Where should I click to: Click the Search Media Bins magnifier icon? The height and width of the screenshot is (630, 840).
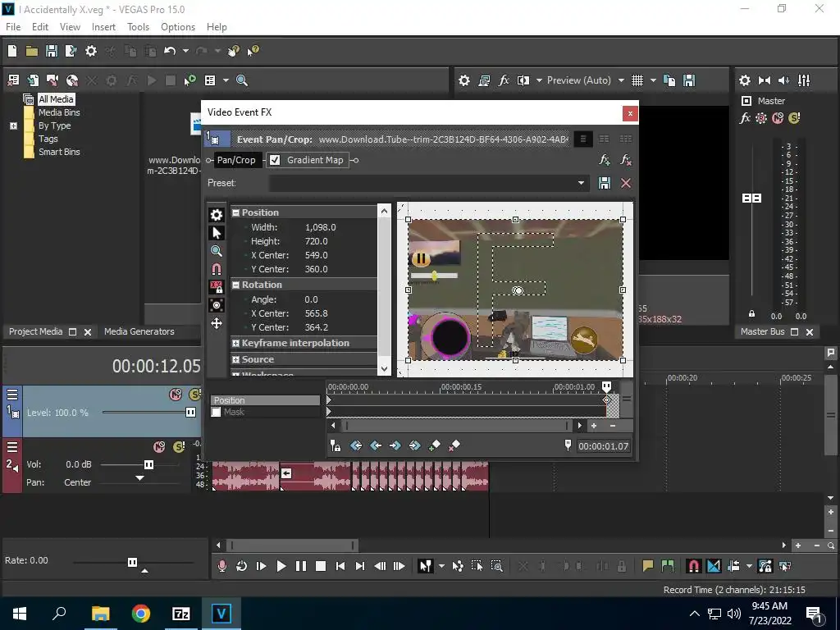point(242,80)
